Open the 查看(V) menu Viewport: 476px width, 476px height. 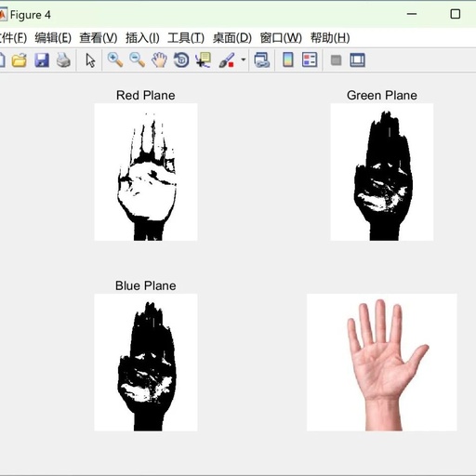click(99, 38)
